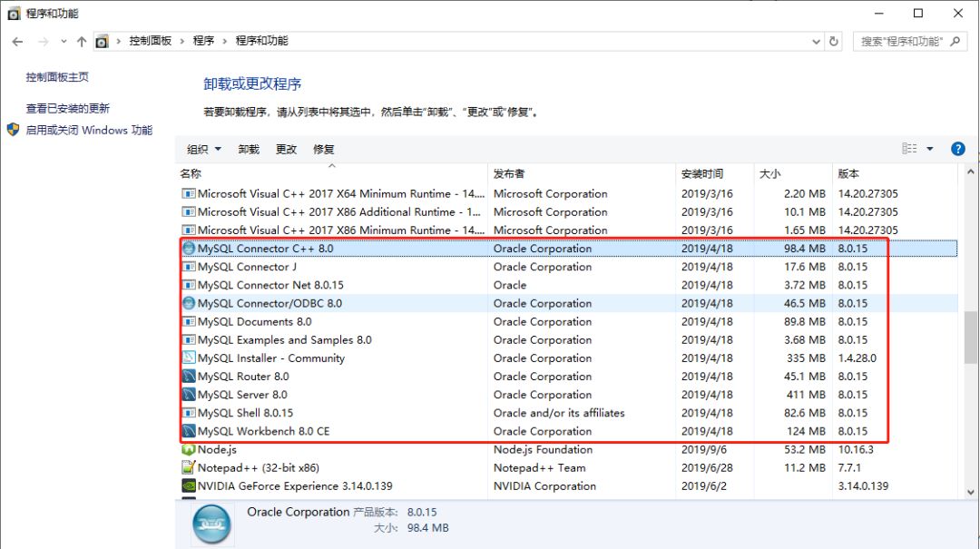Open the more view options arrow
Image resolution: width=980 pixels, height=549 pixels.
tap(930, 149)
